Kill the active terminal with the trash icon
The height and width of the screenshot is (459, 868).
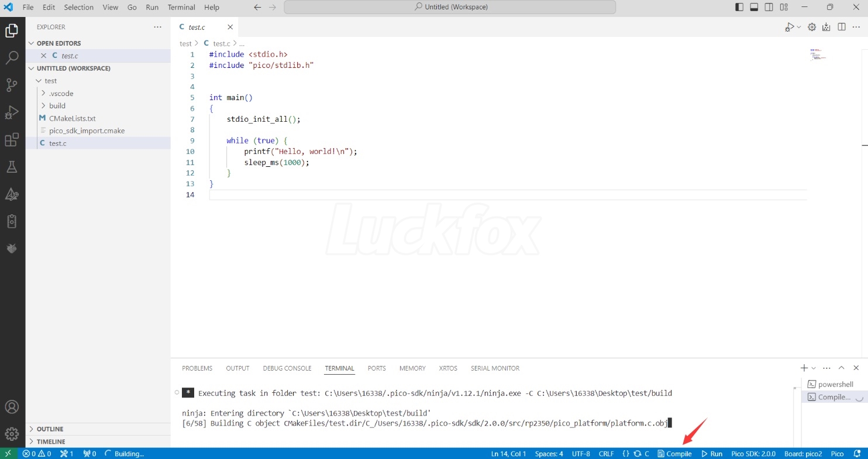(856, 368)
